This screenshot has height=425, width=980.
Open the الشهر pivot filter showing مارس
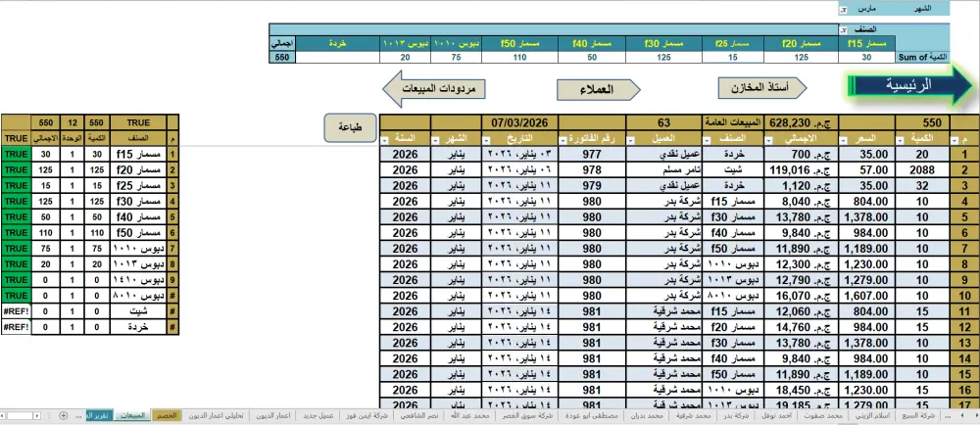pyautogui.click(x=843, y=10)
